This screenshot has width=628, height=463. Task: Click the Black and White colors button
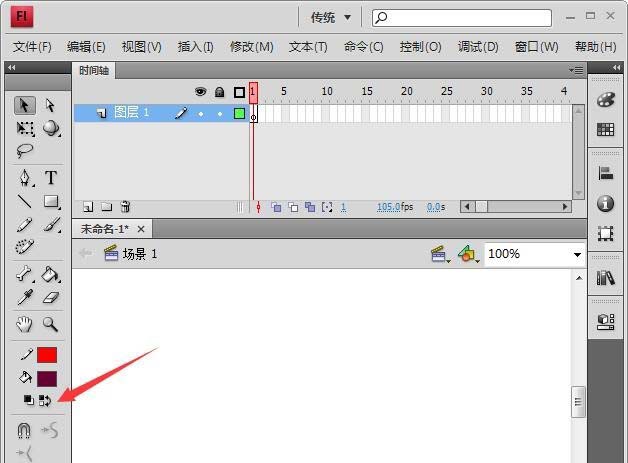click(28, 400)
